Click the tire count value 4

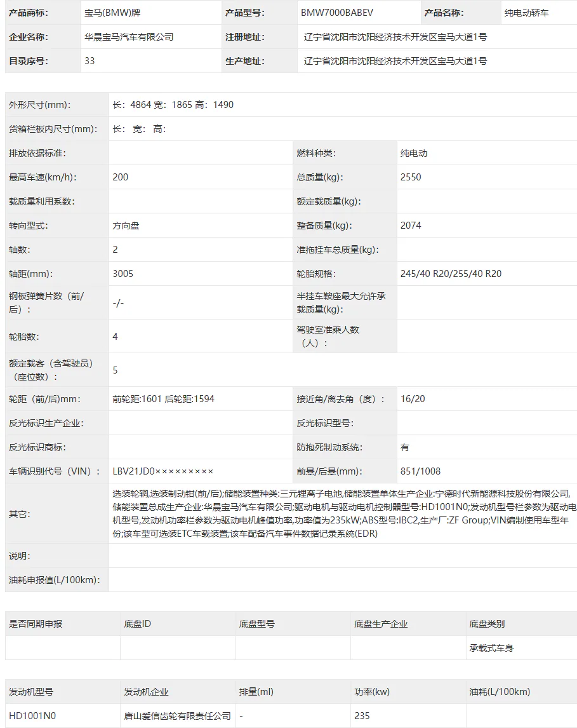[x=115, y=336]
